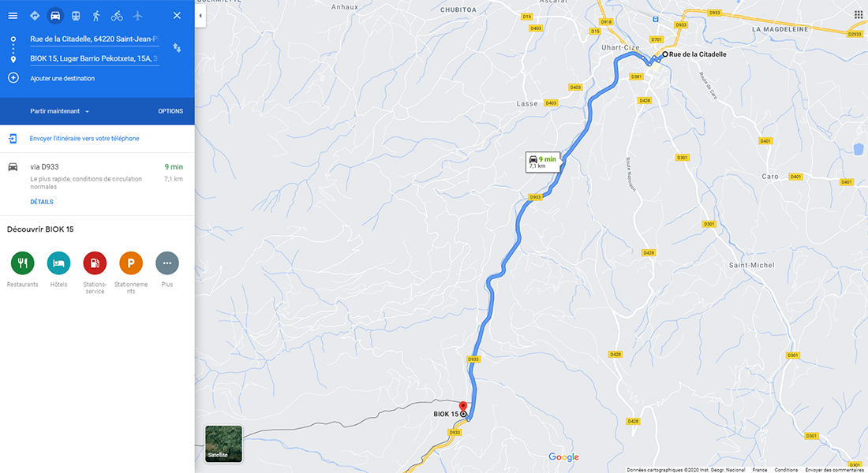Viewport: 868px width, 473px height.
Task: Select the transit travel mode
Action: pos(76,16)
